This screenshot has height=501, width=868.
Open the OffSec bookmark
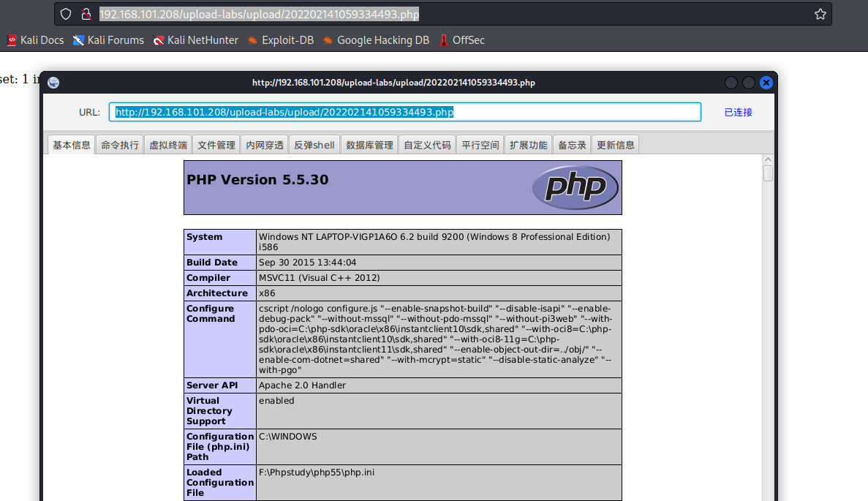click(x=461, y=40)
